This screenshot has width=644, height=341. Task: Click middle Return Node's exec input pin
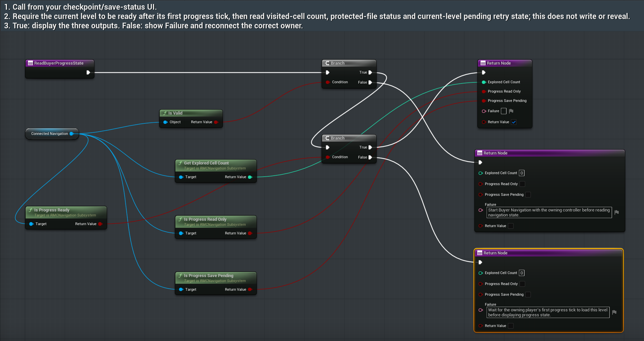[480, 163]
